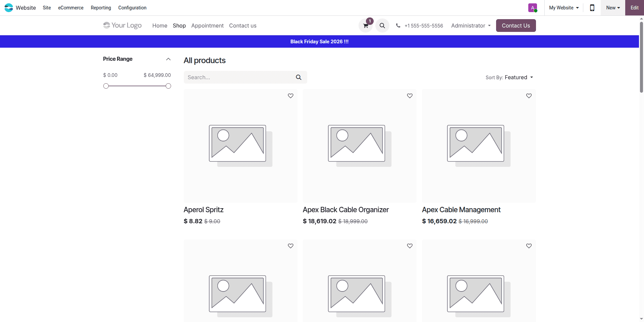Click into the product Search field
This screenshot has height=322, width=644.
pos(238,77)
